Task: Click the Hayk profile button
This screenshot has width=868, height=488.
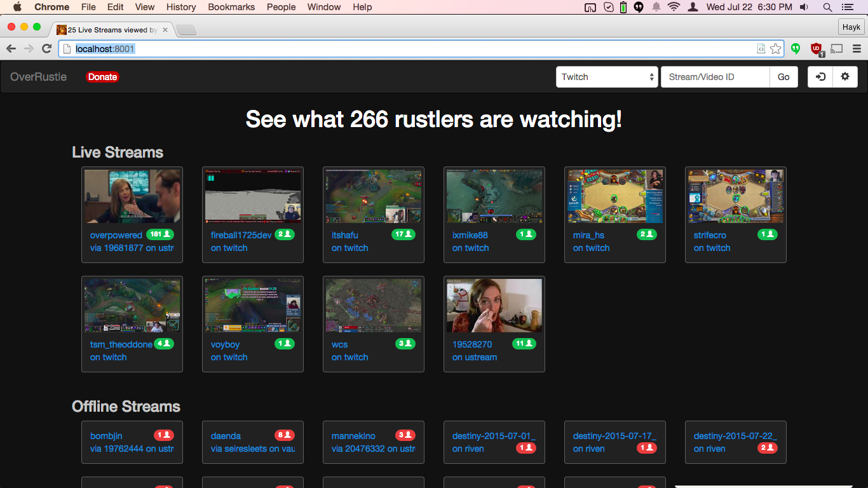Action: tap(851, 27)
